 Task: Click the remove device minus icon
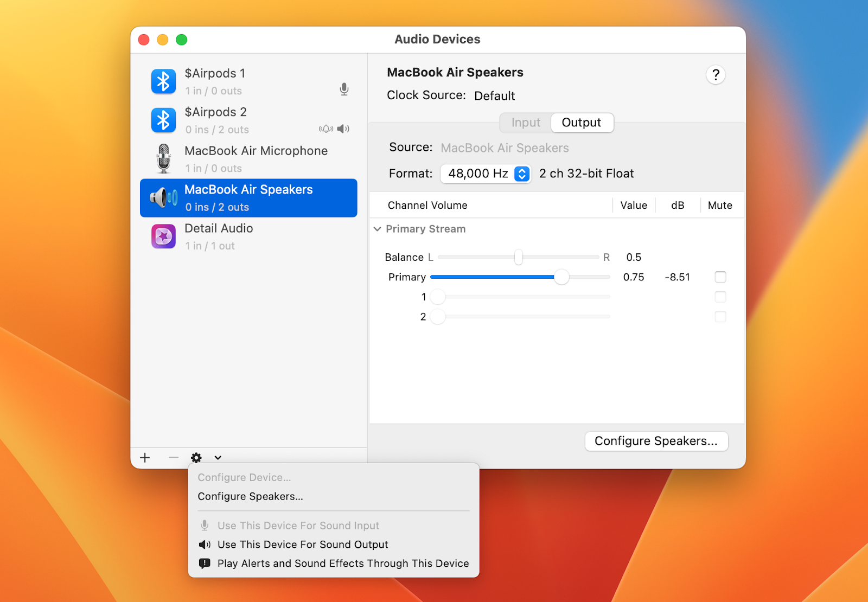click(x=173, y=458)
